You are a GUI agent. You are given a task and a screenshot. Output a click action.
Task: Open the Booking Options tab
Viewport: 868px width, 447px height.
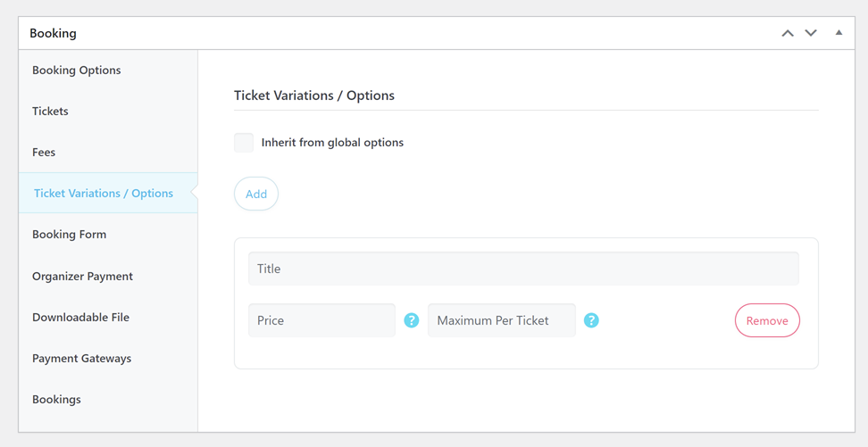click(x=77, y=70)
